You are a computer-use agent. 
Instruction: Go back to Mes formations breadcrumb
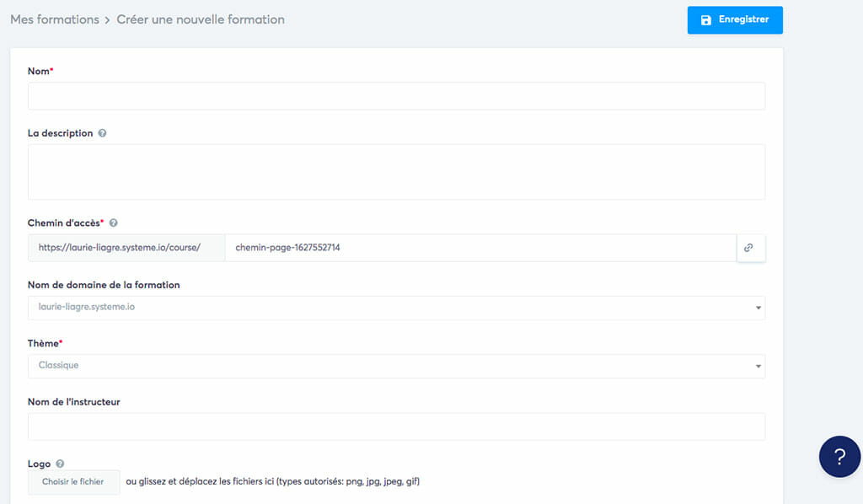coord(55,19)
